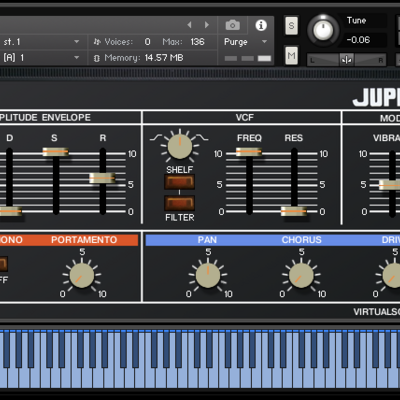Click the L/R pan slider handle

coord(347,60)
